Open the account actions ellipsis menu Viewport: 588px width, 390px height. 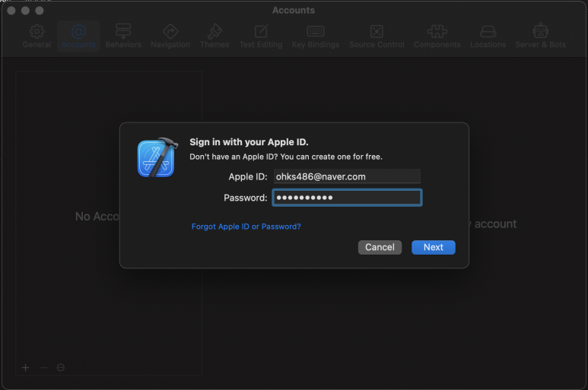coord(61,367)
